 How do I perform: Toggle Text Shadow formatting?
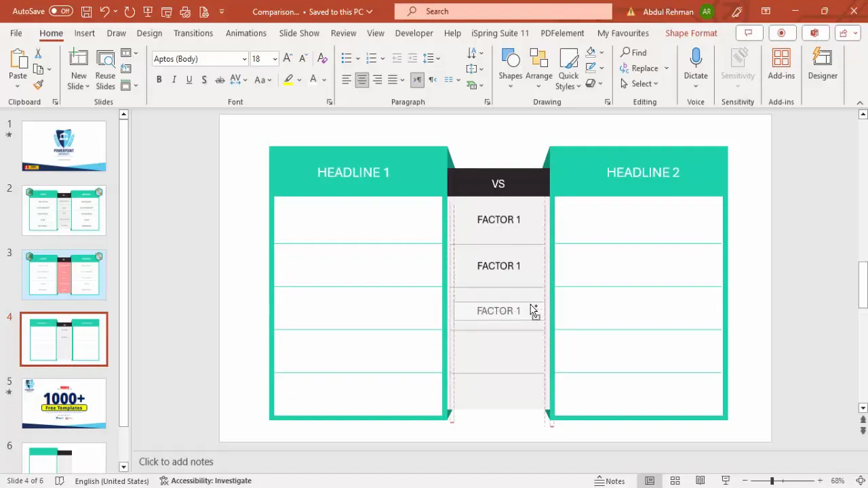tap(204, 79)
